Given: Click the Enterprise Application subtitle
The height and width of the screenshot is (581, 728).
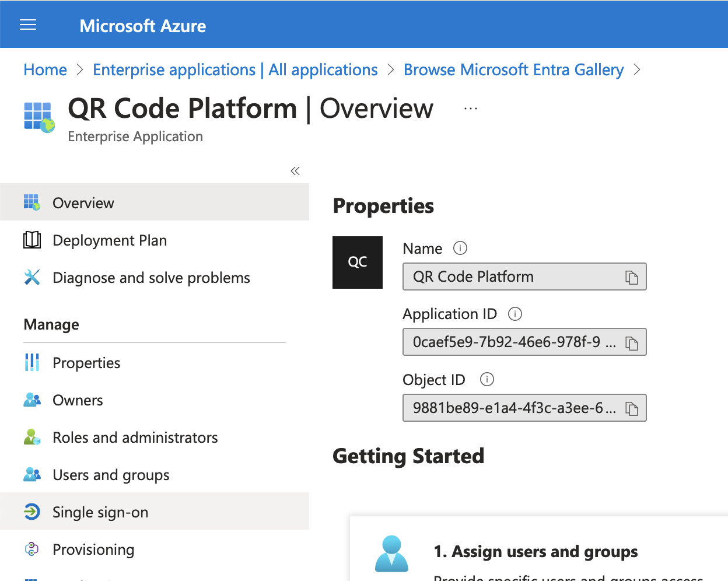Looking at the screenshot, I should 135,136.
